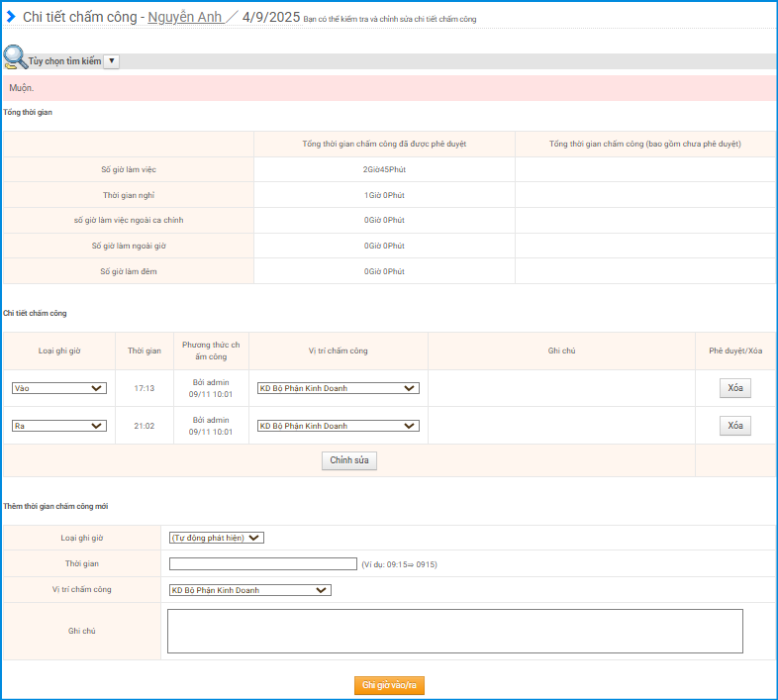Delete the 21:02 check-out with Xóa
778x700 pixels.
tap(734, 426)
